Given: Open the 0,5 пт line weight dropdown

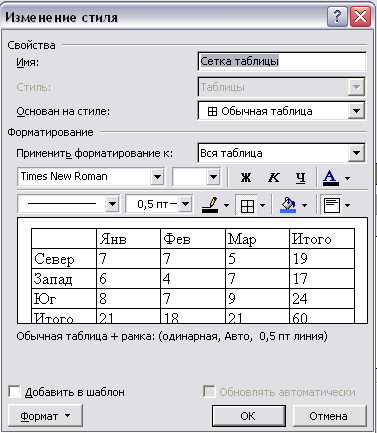Looking at the screenshot, I should point(185,203).
